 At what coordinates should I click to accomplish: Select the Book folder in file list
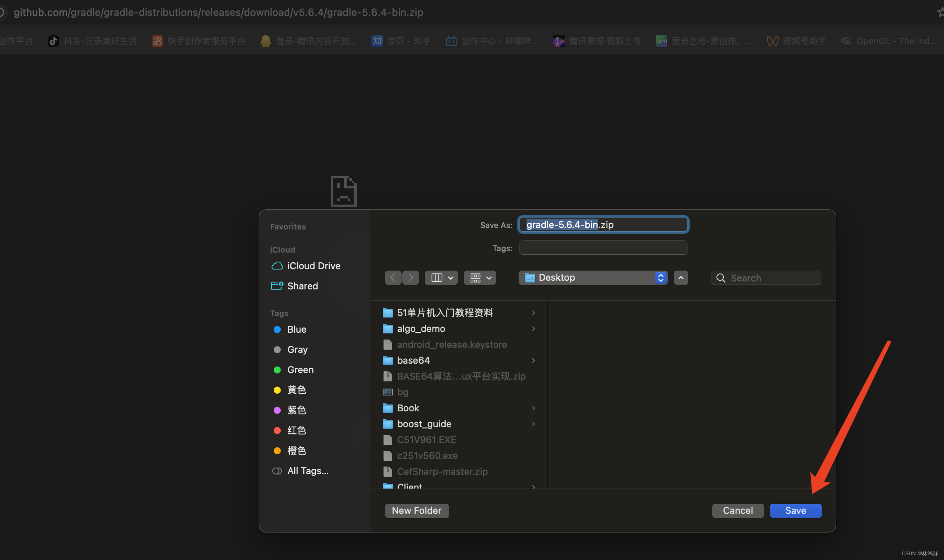[x=408, y=408]
